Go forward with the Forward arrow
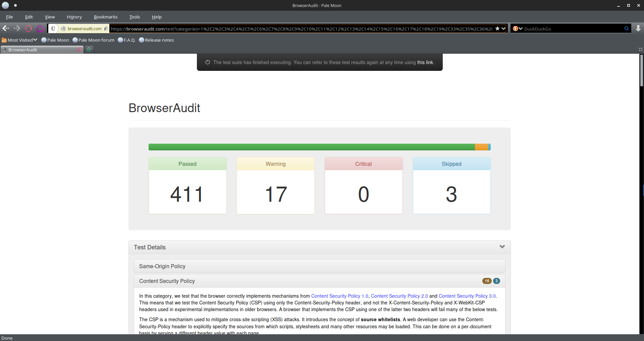Screen dimensions: 644x341 tap(17, 29)
